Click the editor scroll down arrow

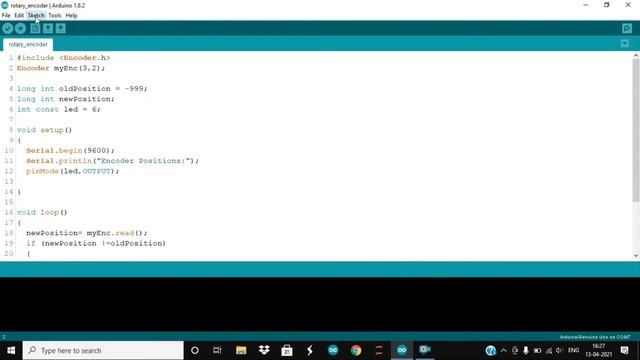636,256
